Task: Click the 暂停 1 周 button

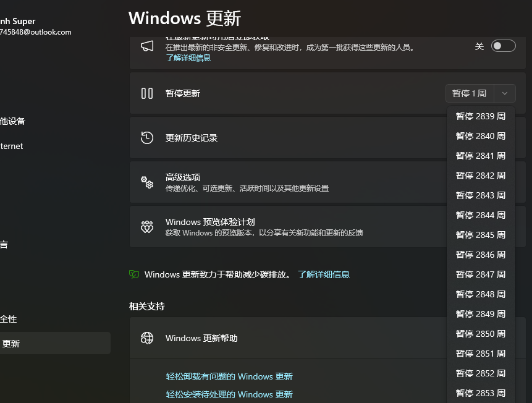Action: point(470,93)
